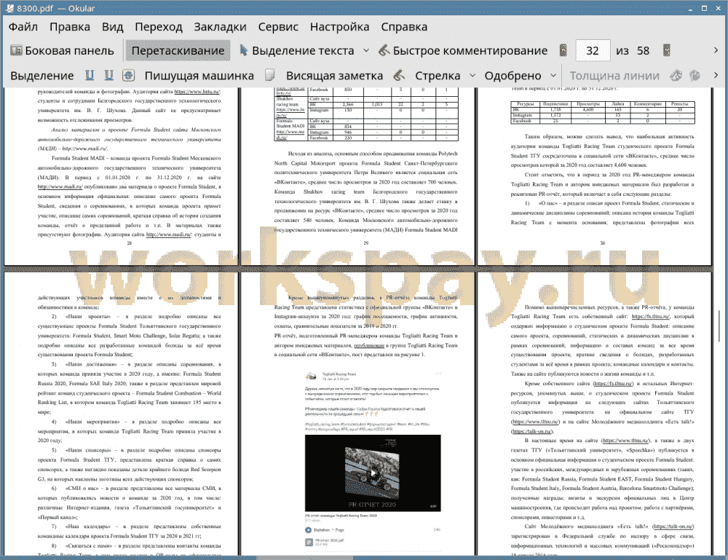
Task: Expand main toolbar overflow chevron
Action: [716, 50]
